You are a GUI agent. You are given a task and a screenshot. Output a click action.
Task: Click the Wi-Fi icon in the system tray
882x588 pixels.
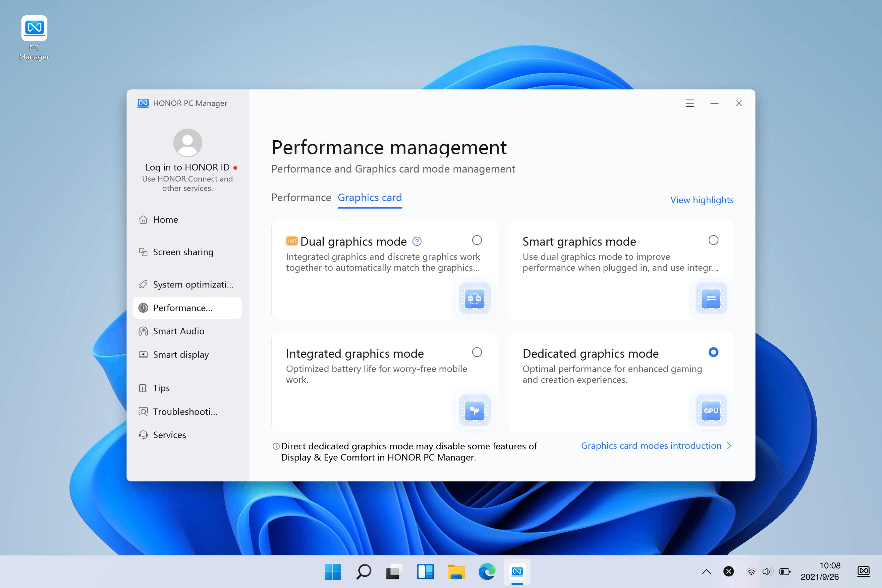click(x=751, y=571)
